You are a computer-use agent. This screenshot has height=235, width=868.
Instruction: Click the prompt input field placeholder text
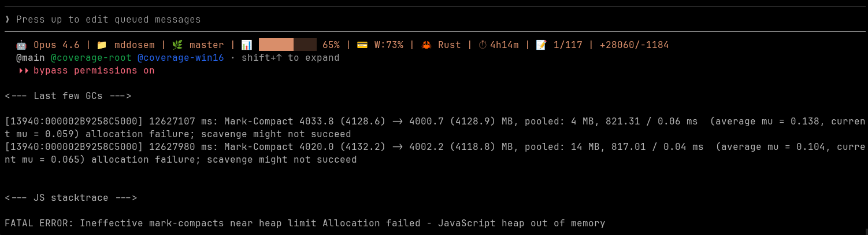(x=109, y=20)
